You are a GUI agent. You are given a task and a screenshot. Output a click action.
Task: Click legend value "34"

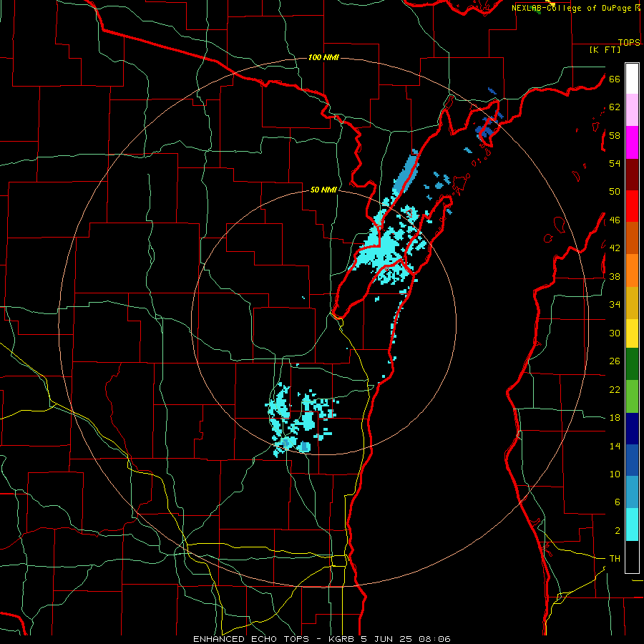point(615,305)
